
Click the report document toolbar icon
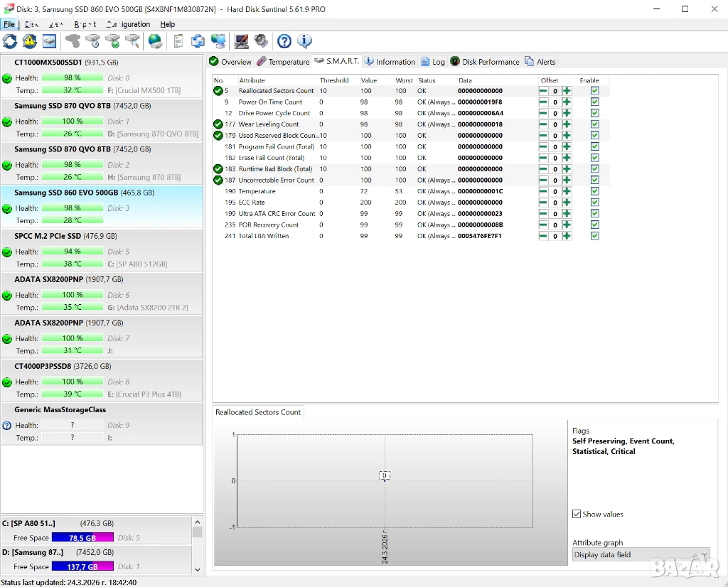(x=178, y=41)
